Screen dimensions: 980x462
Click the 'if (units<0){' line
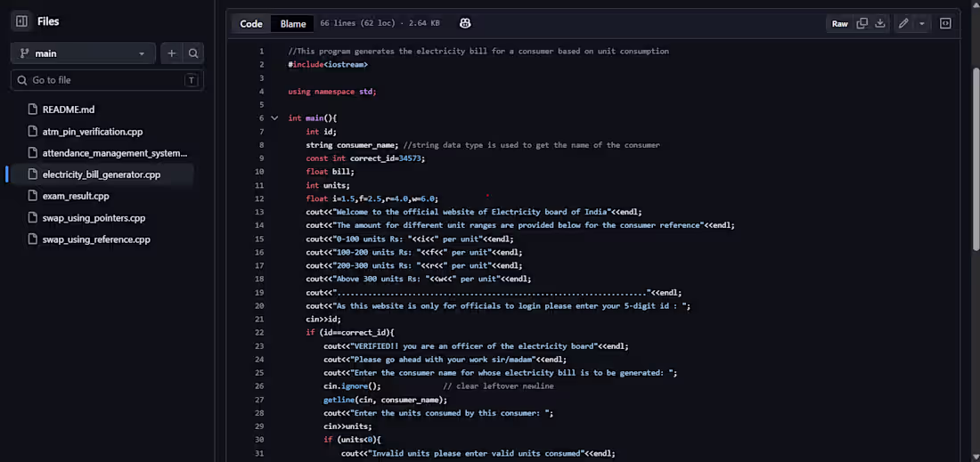352,440
